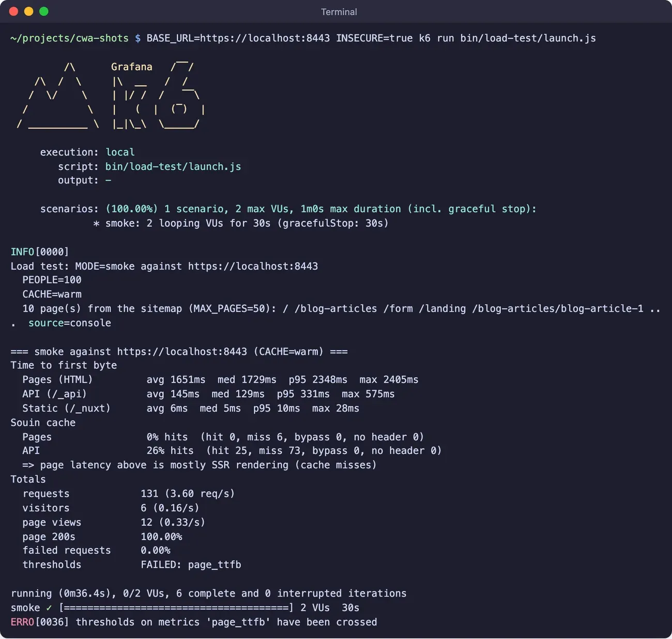The image size is (672, 639).
Task: Click the "0% hits" value
Action: click(x=167, y=437)
